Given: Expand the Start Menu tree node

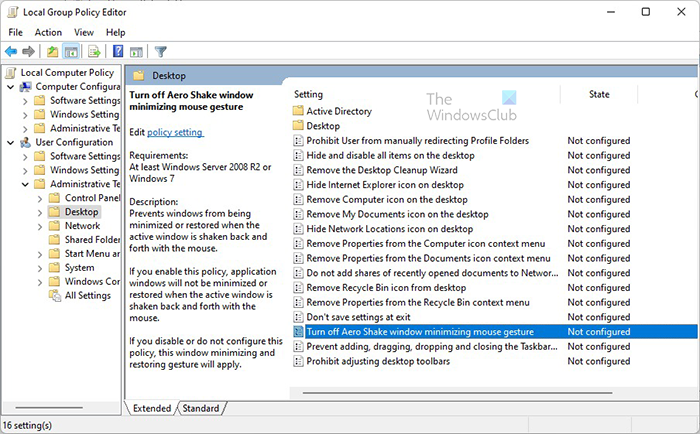Looking at the screenshot, I should tap(40, 255).
